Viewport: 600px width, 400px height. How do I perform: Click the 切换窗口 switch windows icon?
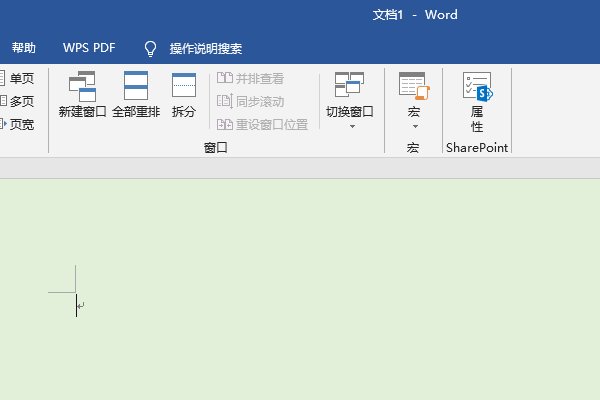tap(349, 84)
